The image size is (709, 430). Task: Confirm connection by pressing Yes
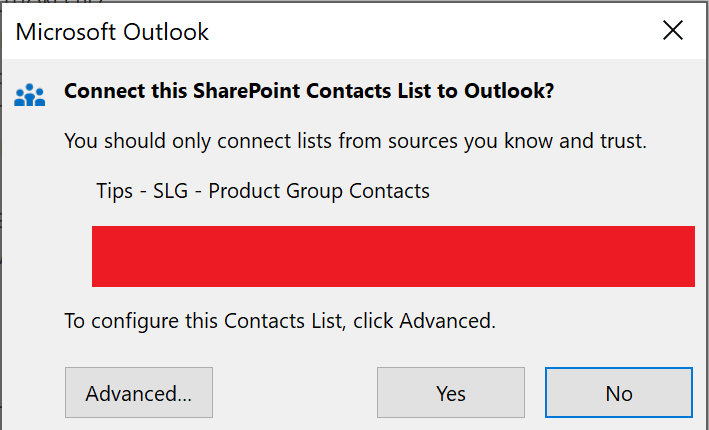[x=451, y=393]
